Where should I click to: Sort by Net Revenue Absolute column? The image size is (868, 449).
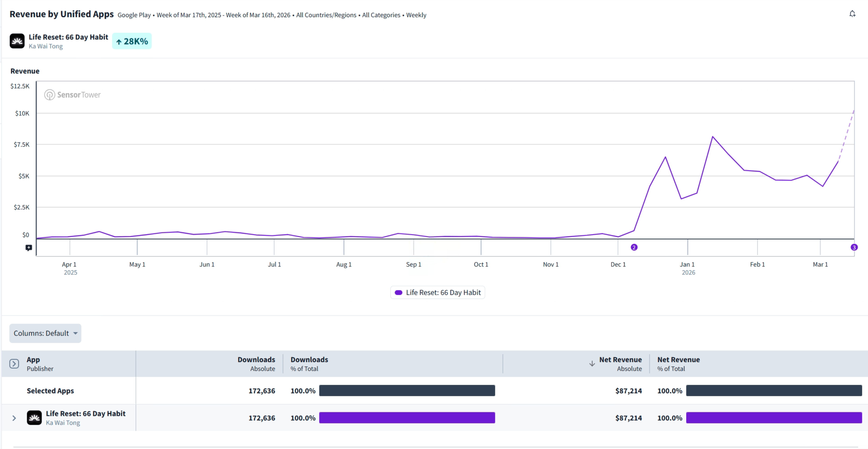620,364
